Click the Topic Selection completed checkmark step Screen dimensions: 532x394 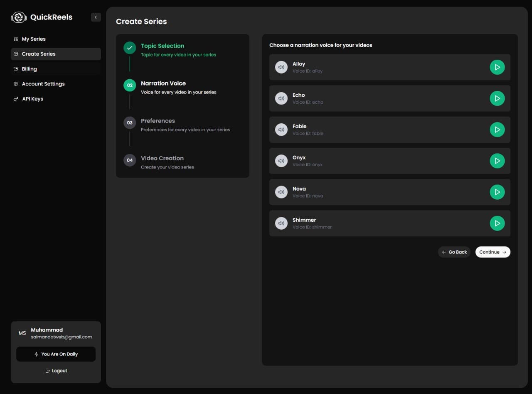(130, 48)
